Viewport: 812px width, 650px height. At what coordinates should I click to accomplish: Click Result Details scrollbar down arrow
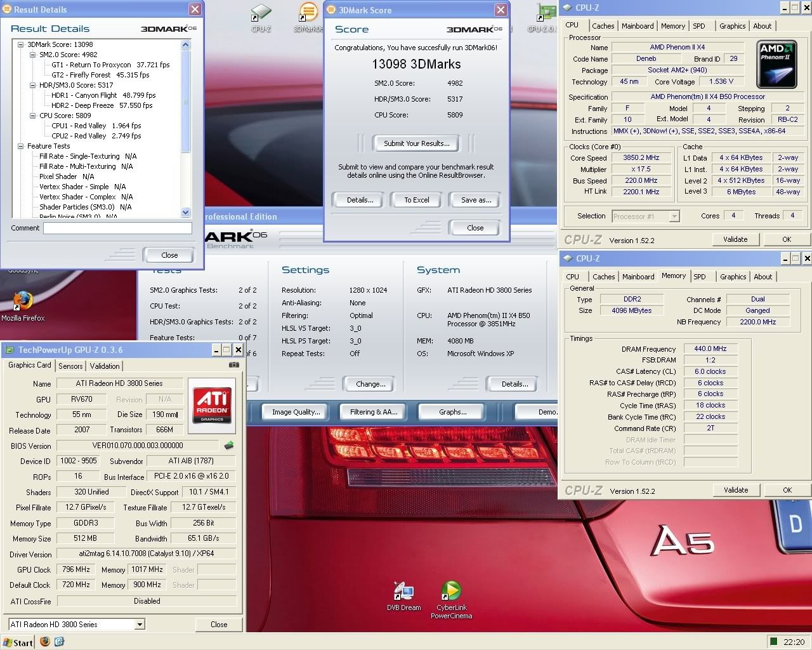pos(185,213)
